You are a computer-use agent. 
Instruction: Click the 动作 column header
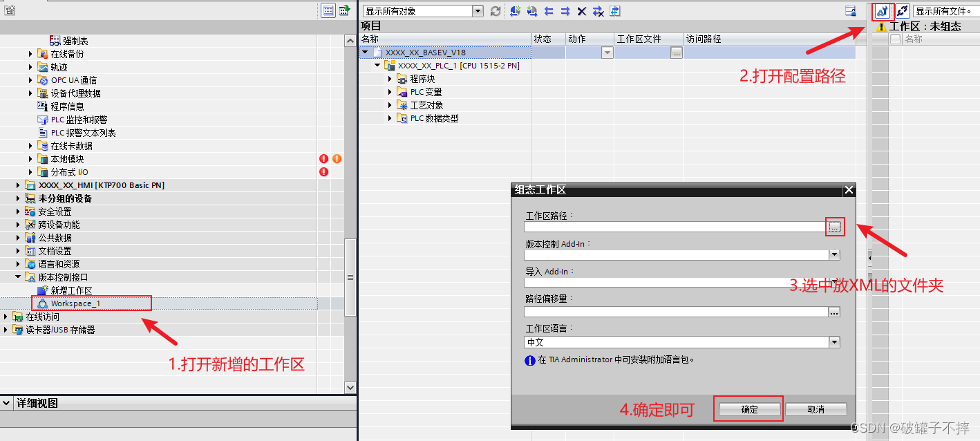(590, 39)
